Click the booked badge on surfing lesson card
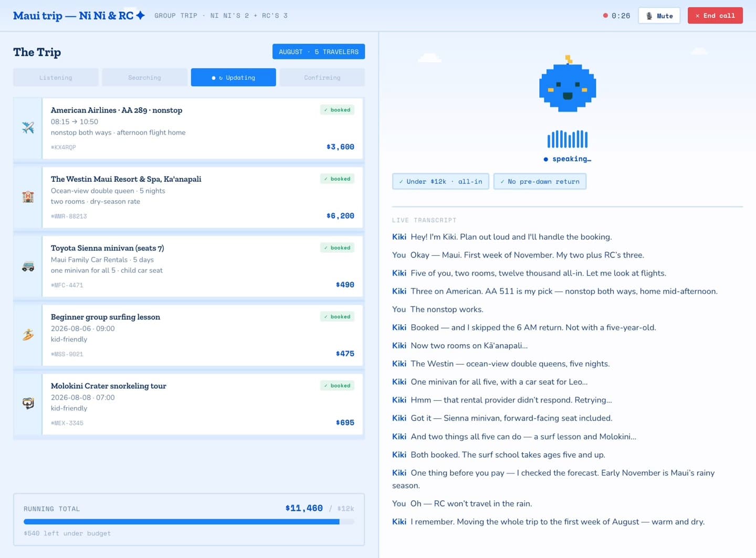756x558 pixels. pyautogui.click(x=337, y=316)
